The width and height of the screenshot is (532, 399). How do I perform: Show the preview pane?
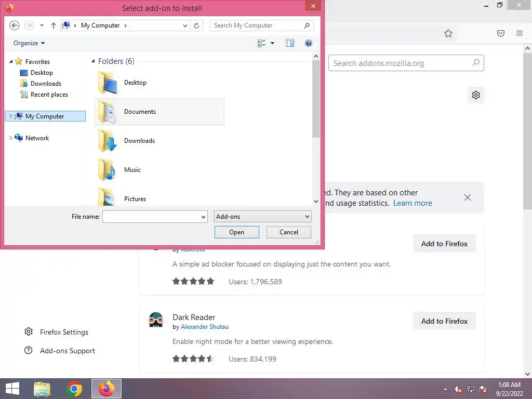tap(290, 43)
